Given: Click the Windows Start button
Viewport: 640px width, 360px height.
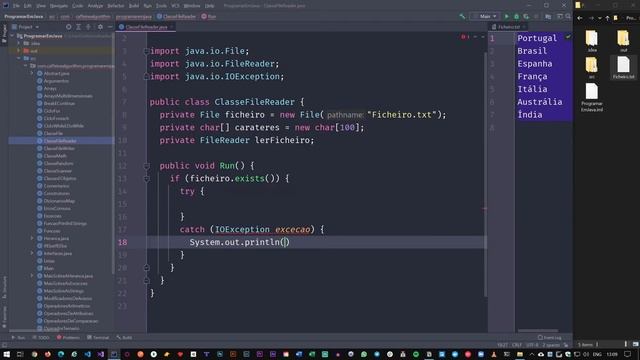Looking at the screenshot, I should tap(7, 354).
